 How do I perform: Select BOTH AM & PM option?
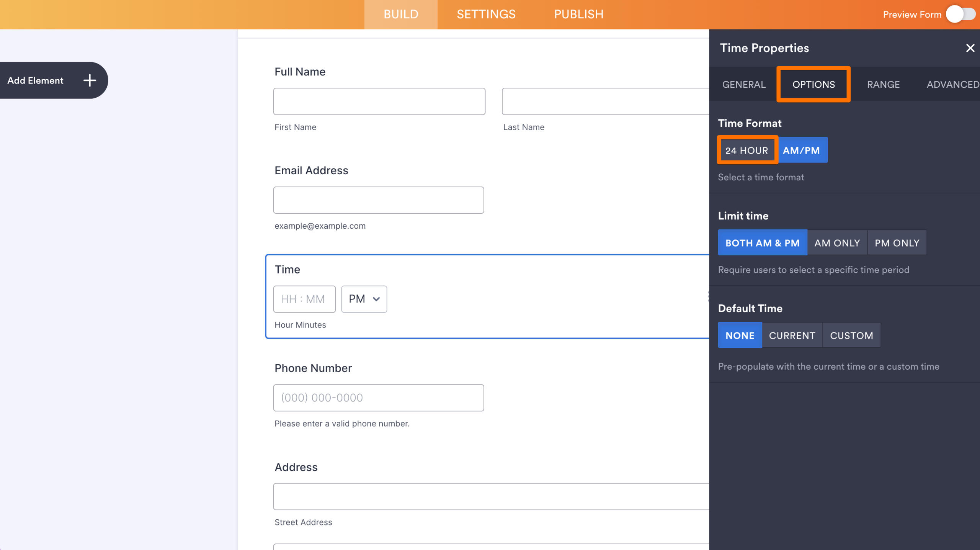pos(762,242)
